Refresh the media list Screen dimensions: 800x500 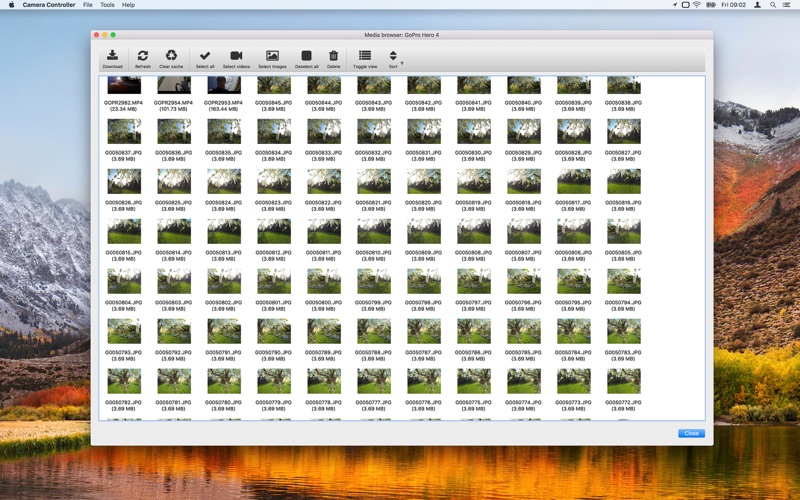click(x=143, y=56)
